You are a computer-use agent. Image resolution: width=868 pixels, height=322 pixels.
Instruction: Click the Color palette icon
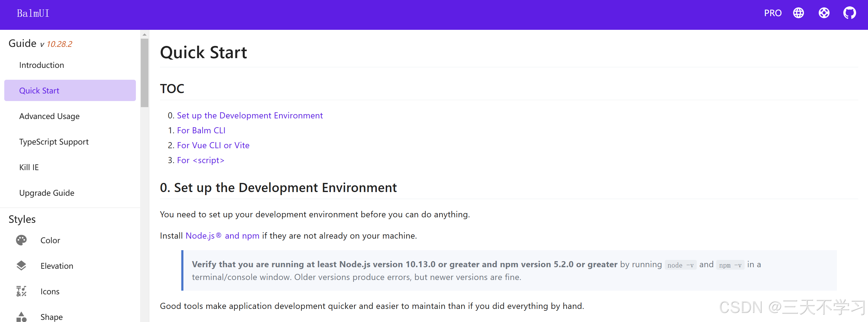click(21, 240)
